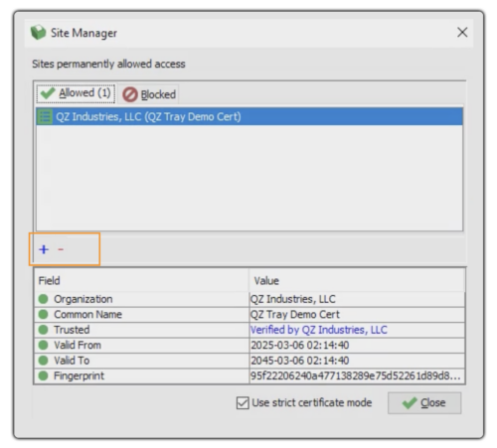Click the QZ Tray cube icon in title bar
This screenshot has width=497, height=448.
point(39,33)
